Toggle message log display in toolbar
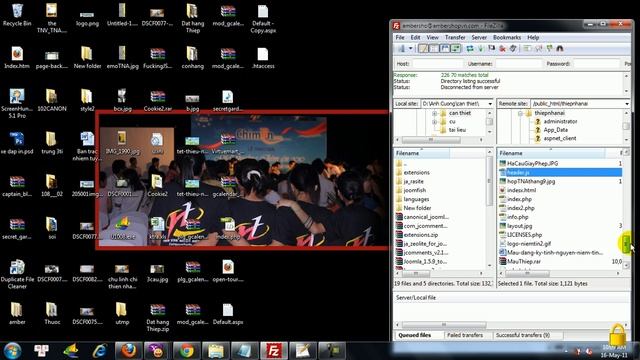The width and height of the screenshot is (640, 360). click(x=423, y=49)
